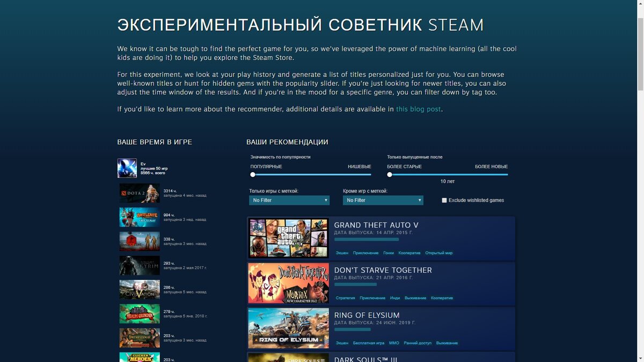Open the Civilization V game thumbnail

pos(140,290)
